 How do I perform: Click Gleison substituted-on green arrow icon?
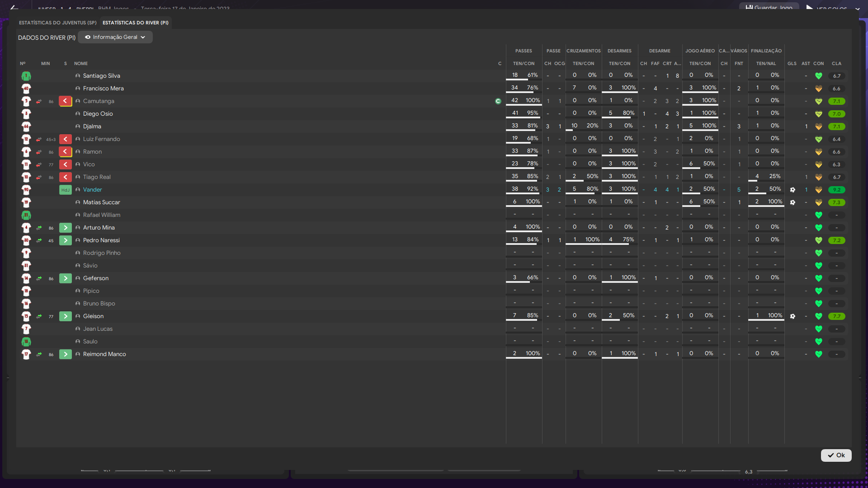[66, 316]
